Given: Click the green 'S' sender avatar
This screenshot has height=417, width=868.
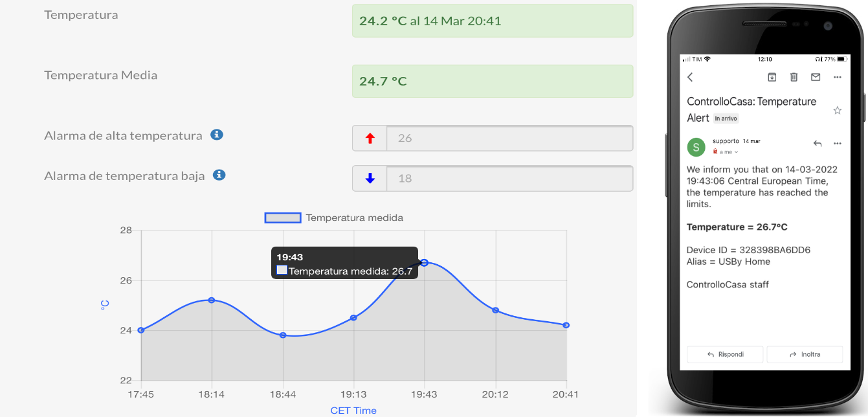Looking at the screenshot, I should [x=696, y=147].
